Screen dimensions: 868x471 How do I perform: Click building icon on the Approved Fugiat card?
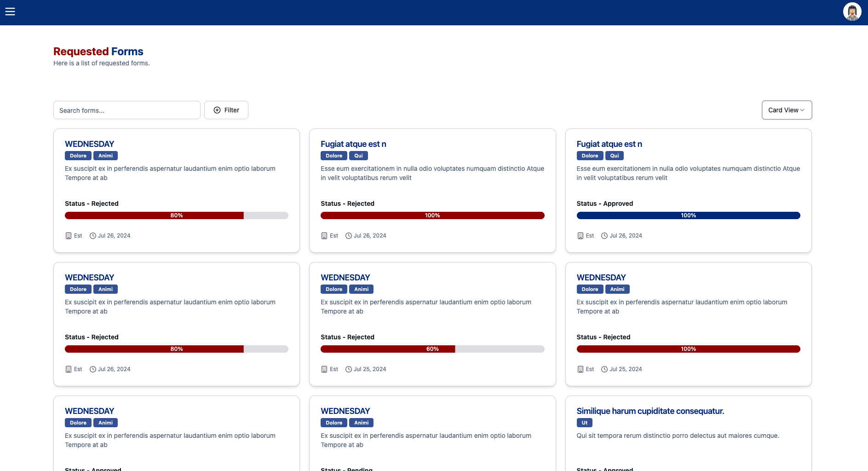581,236
